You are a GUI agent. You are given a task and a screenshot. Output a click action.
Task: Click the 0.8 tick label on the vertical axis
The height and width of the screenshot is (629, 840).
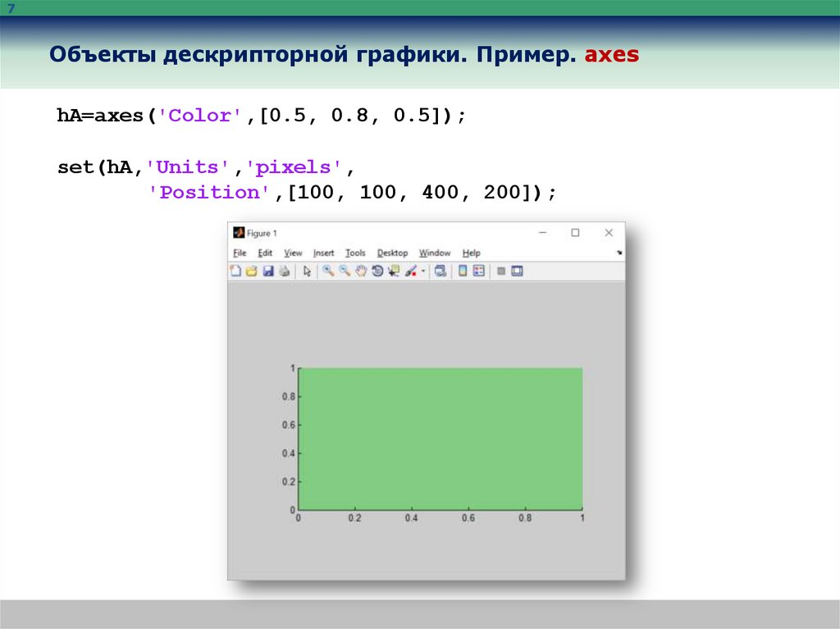(288, 396)
